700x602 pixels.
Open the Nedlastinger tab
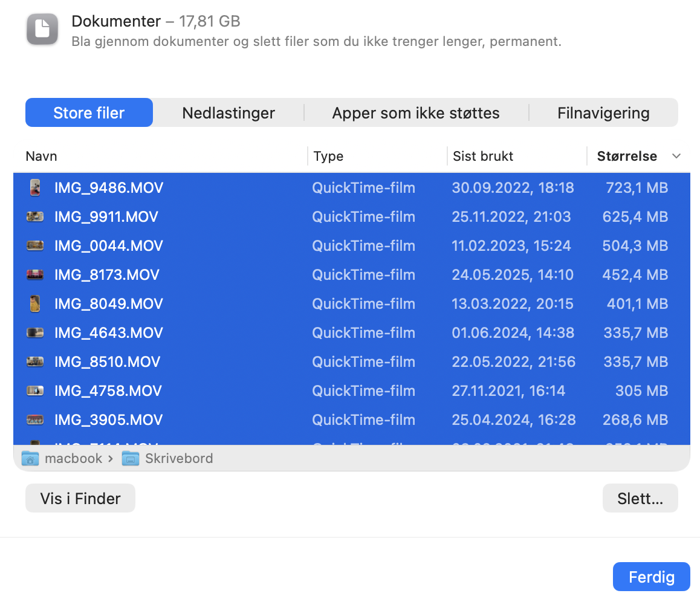(x=228, y=112)
